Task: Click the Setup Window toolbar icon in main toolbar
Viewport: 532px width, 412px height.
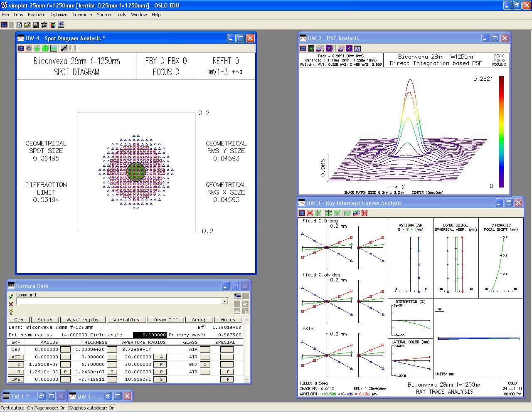Action: pyautogui.click(x=4, y=25)
